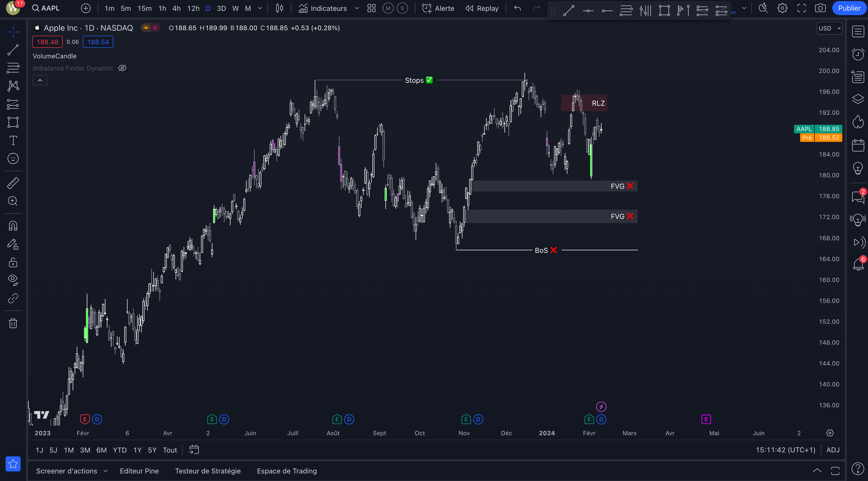Open the hotlists flame panel
The width and height of the screenshot is (868, 481).
pyautogui.click(x=858, y=122)
